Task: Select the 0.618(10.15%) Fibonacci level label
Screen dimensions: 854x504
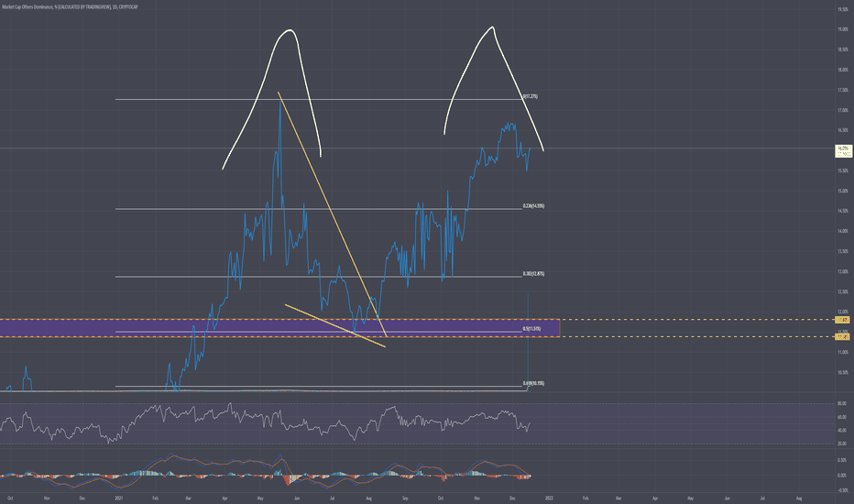Action: click(533, 383)
